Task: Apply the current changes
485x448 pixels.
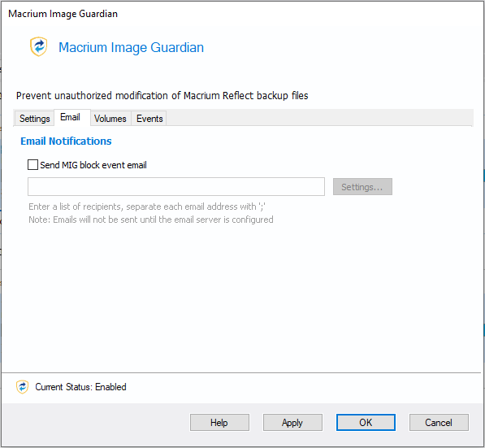Action: click(292, 422)
